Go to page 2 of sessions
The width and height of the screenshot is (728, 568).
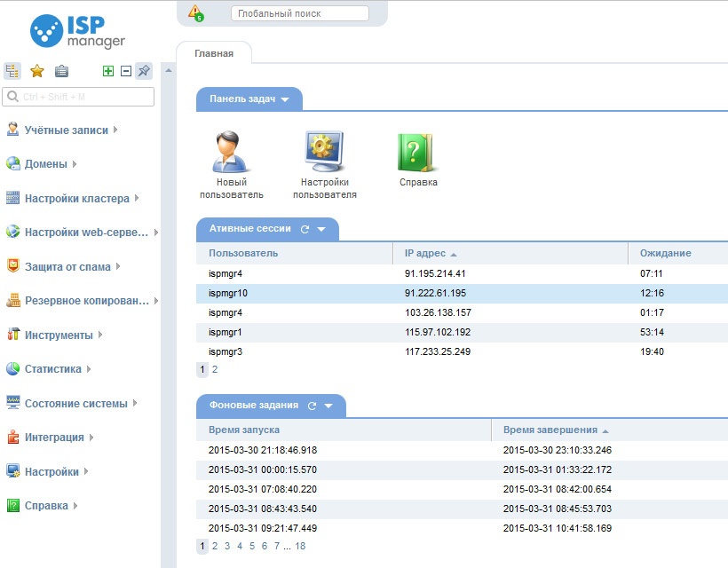click(x=215, y=369)
